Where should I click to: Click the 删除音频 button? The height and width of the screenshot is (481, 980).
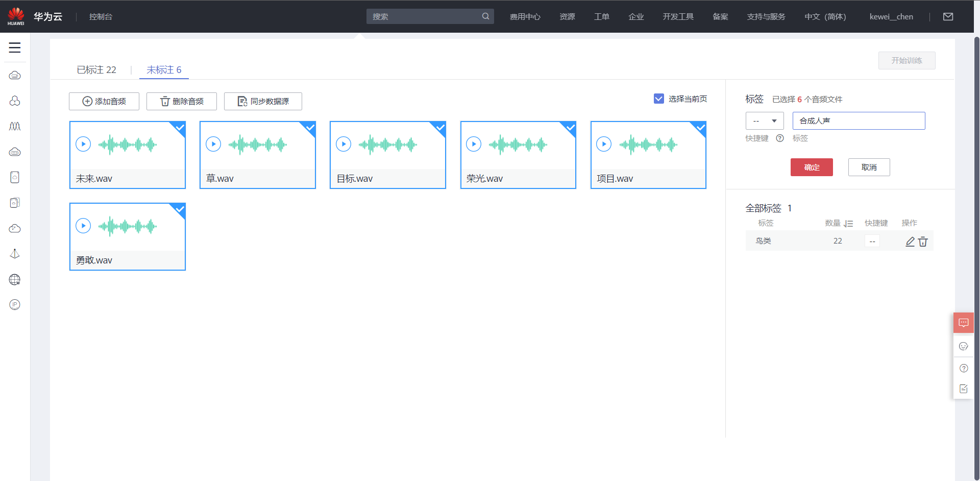point(182,101)
